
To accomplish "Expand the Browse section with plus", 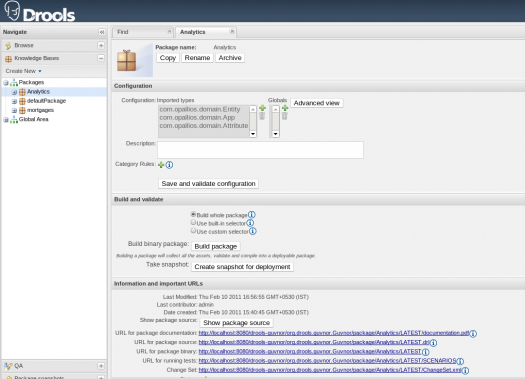I will pyautogui.click(x=101, y=46).
